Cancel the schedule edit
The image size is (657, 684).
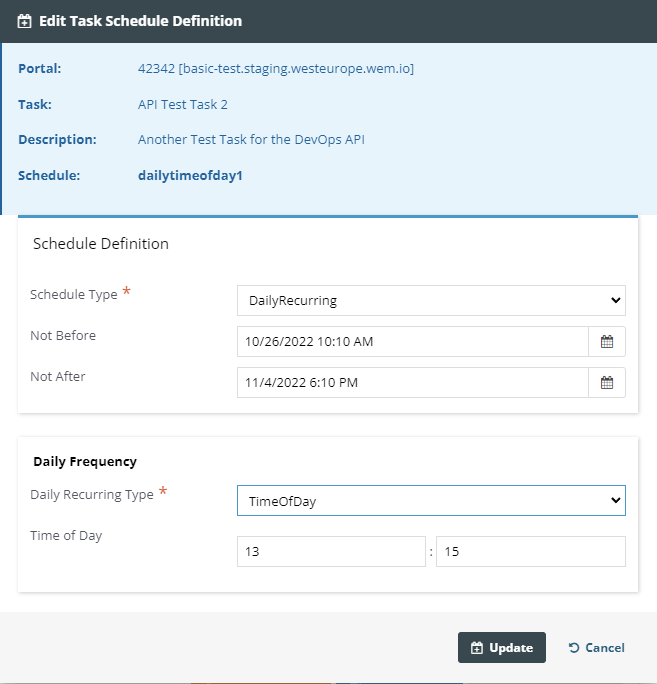click(x=596, y=648)
